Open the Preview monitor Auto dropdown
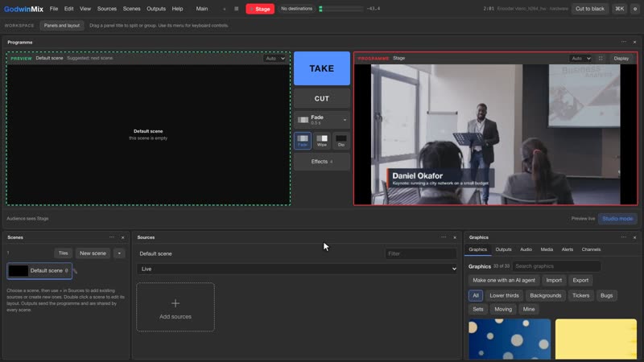 tap(275, 58)
